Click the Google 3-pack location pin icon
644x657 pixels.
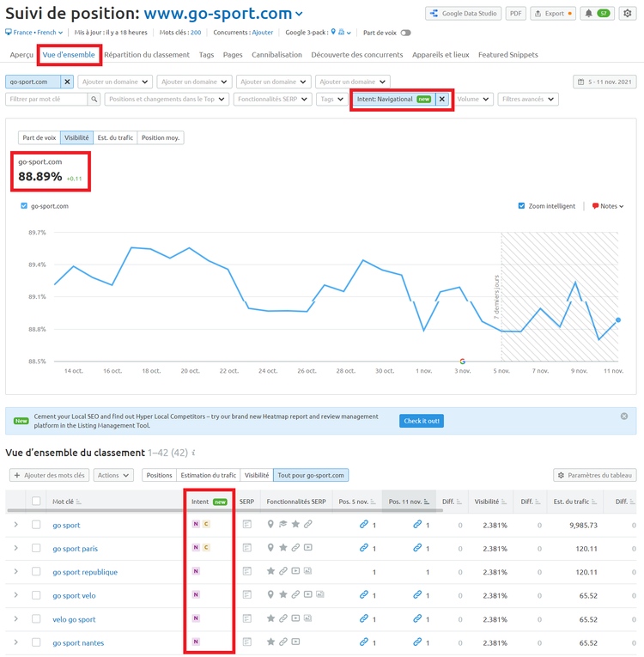click(333, 32)
